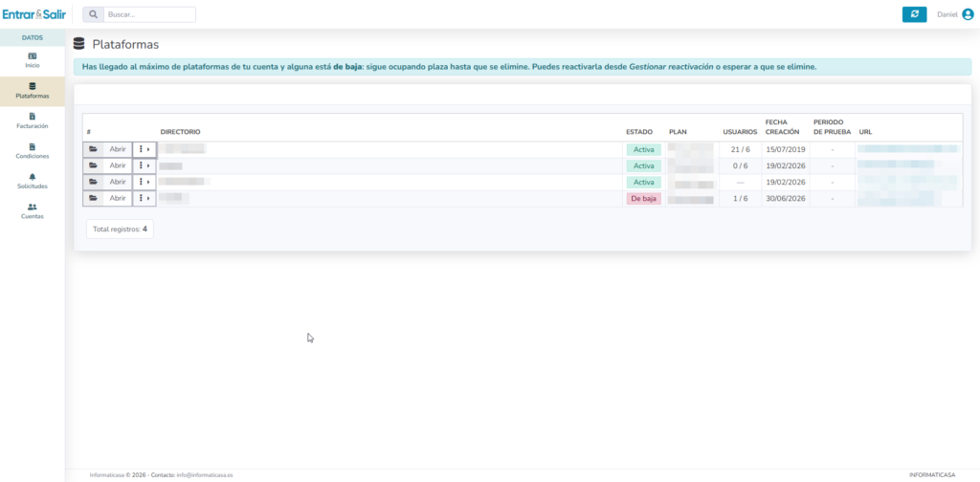The height and width of the screenshot is (482, 980).
Task: Expand options menu of the De baja row
Action: (145, 198)
